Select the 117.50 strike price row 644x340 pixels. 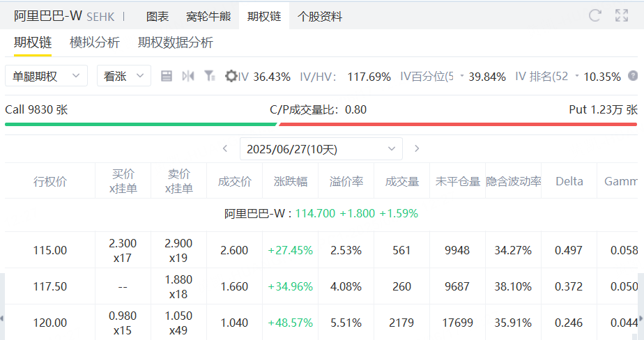point(321,286)
